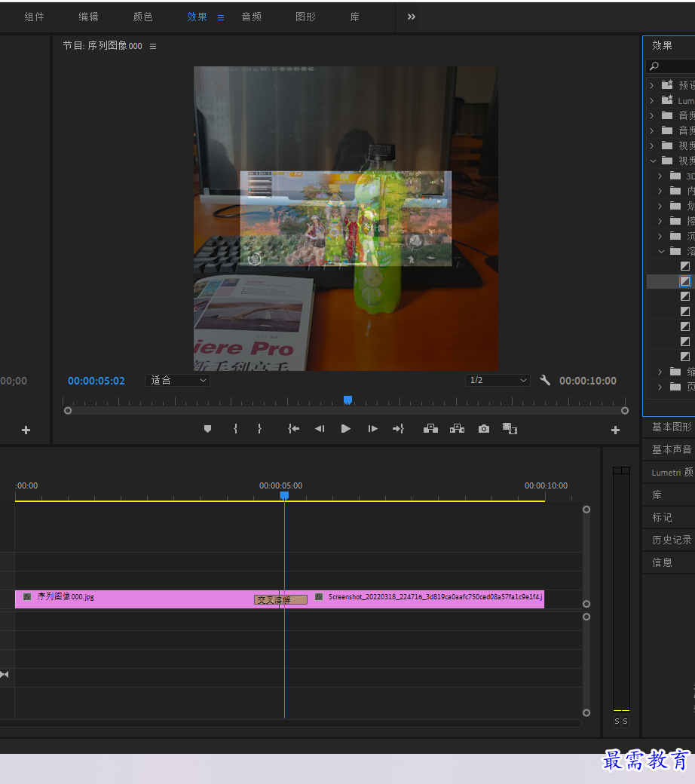Click the Lumetri presets folder icon
This screenshot has width=695, height=784.
(667, 100)
